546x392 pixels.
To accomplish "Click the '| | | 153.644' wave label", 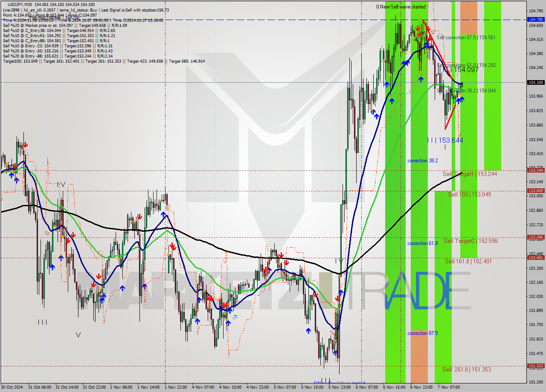I will click(x=445, y=140).
